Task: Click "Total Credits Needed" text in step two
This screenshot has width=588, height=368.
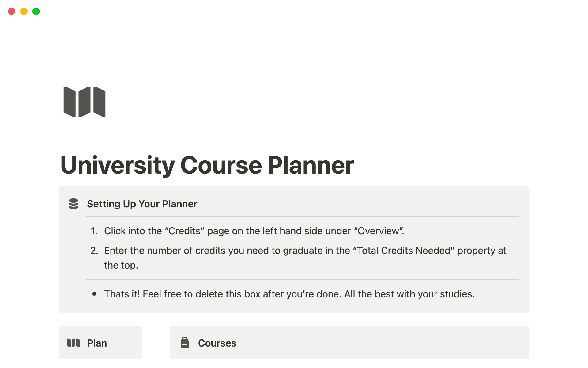Action: pos(404,251)
